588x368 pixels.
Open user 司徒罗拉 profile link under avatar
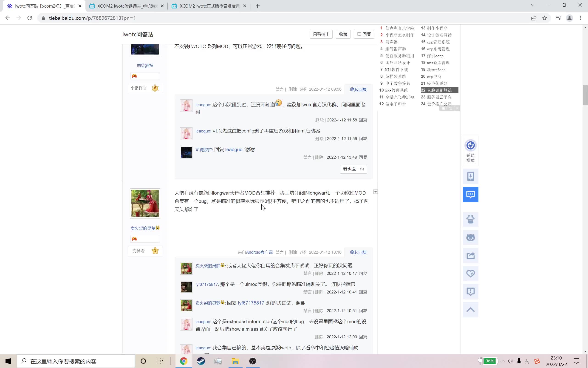pyautogui.click(x=145, y=66)
